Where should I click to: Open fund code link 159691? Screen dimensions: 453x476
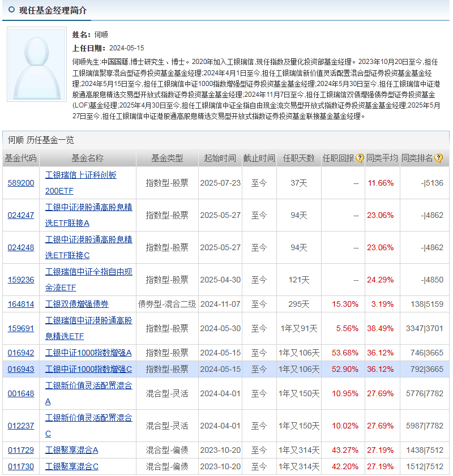point(21,328)
